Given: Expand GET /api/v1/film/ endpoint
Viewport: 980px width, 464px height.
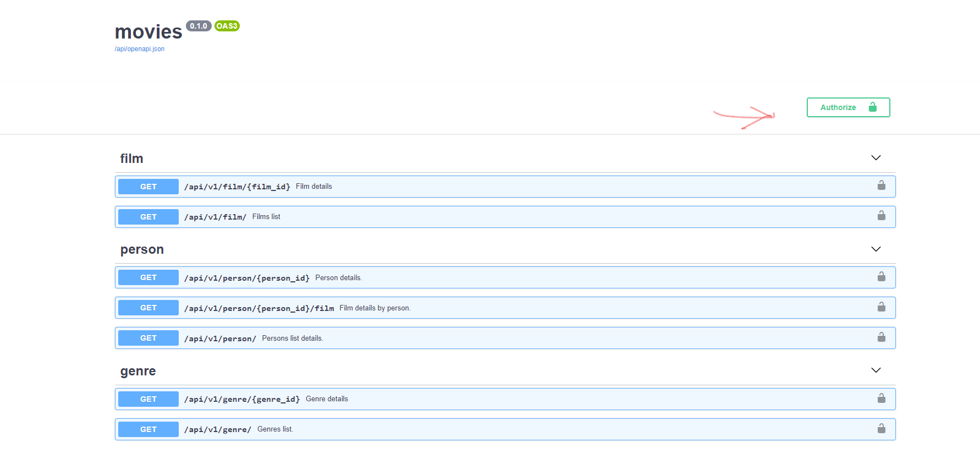Looking at the screenshot, I should click(505, 217).
